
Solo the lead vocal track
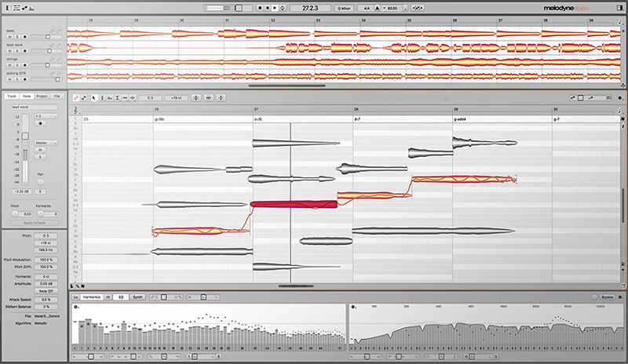16,52
